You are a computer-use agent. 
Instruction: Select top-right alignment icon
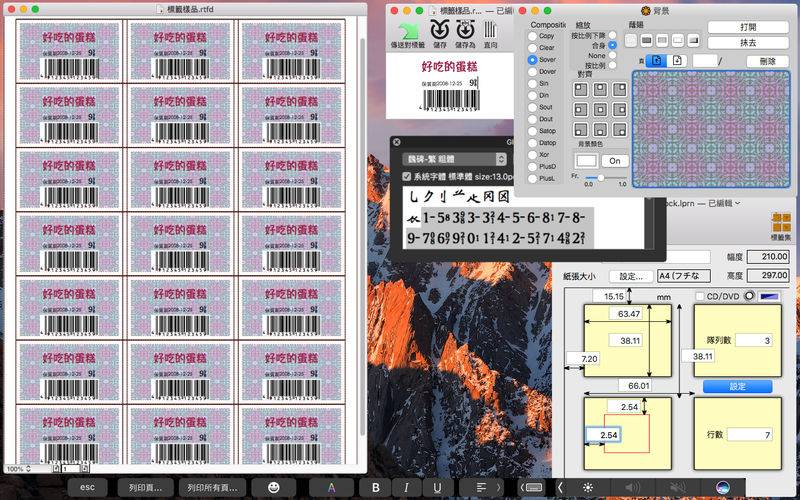click(619, 90)
